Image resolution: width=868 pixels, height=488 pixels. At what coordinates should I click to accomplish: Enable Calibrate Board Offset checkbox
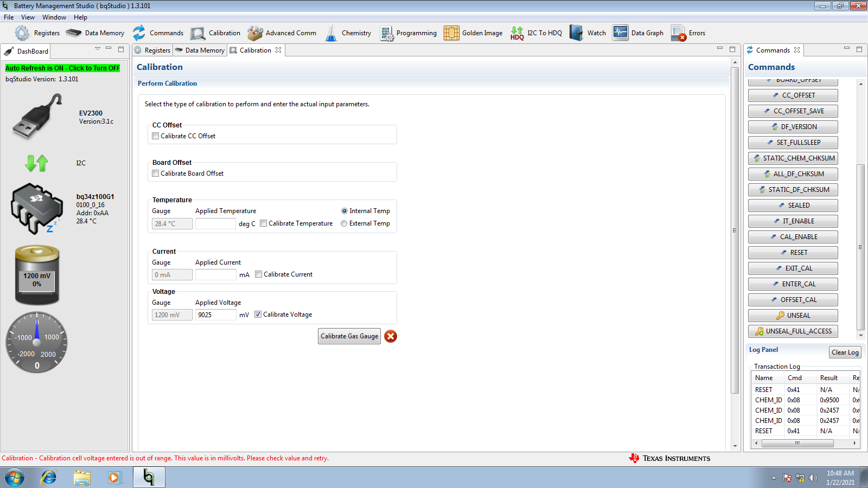156,174
